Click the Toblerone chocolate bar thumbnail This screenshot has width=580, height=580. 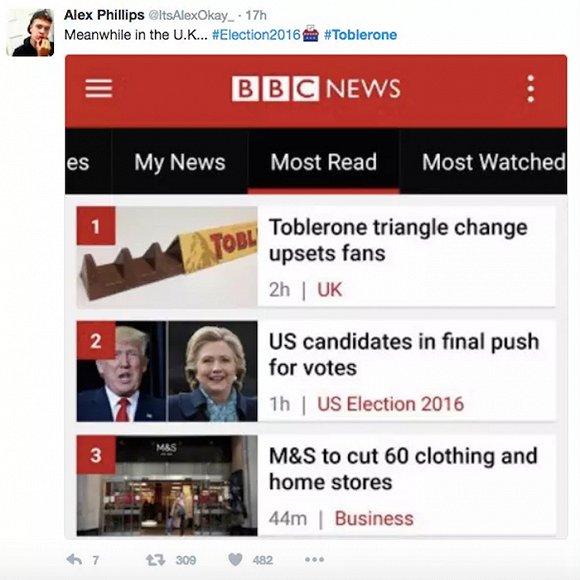click(167, 257)
